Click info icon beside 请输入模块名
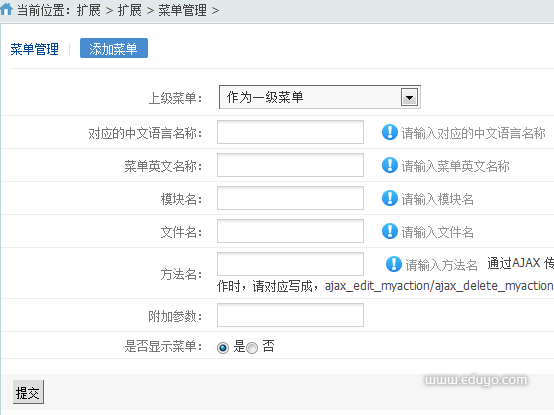The image size is (554, 415). (390, 198)
